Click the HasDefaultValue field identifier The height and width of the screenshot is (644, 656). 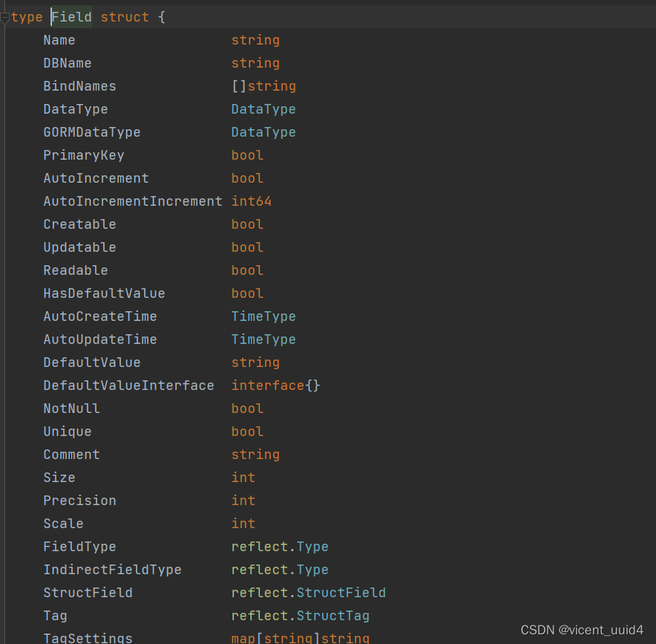(x=104, y=293)
